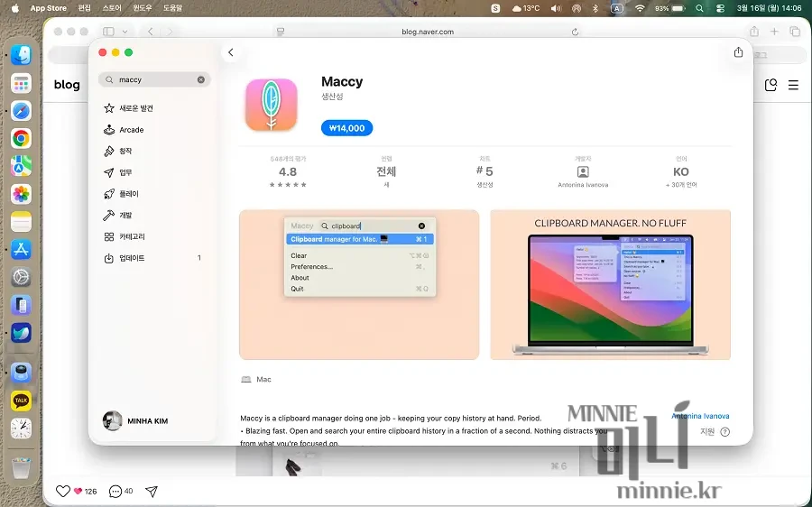Screen dimensions: 812x507
Task: Open MINHA KIM account profile
Action: click(135, 421)
